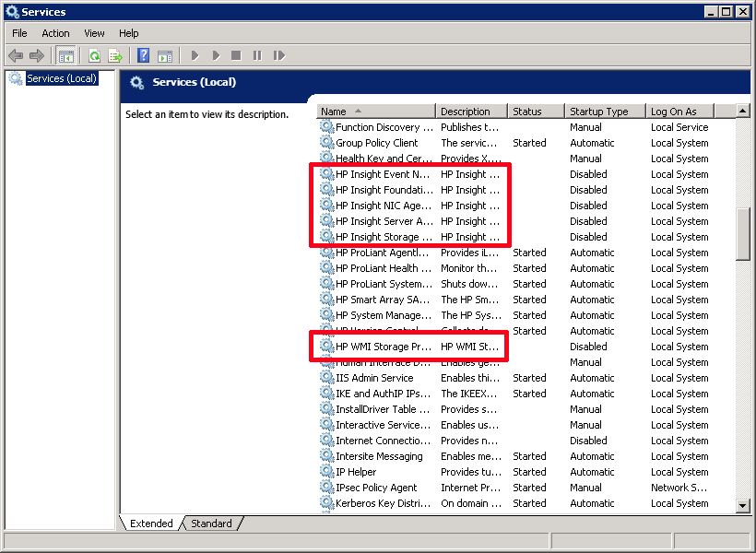
Task: Click the Stop Service square icon
Action: pos(236,55)
